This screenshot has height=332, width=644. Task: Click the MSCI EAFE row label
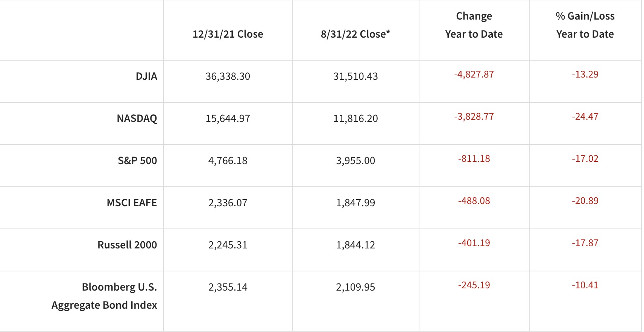132,203
